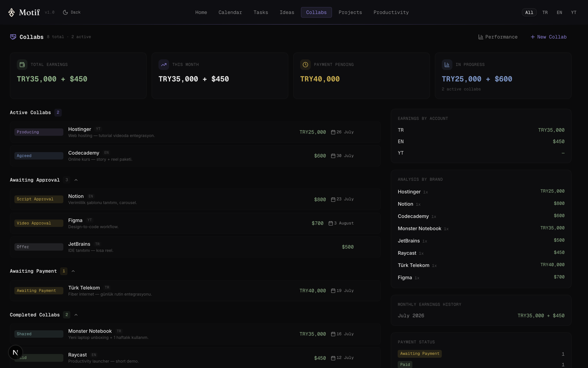
Task: Click the Motif logo icon
Action: click(12, 13)
